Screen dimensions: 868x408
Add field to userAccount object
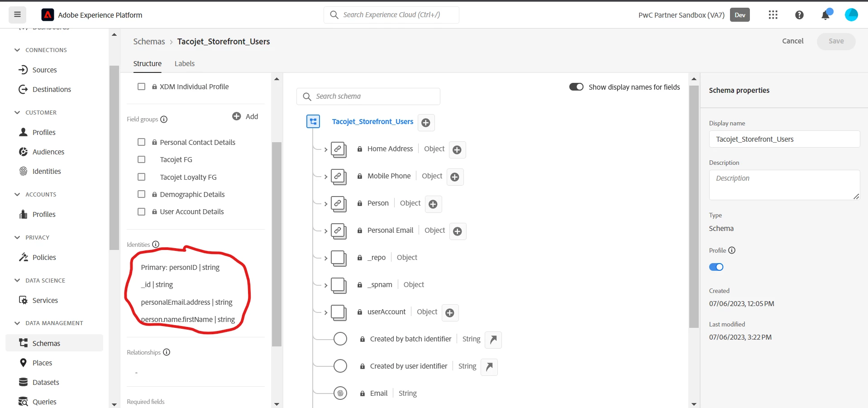(x=450, y=313)
